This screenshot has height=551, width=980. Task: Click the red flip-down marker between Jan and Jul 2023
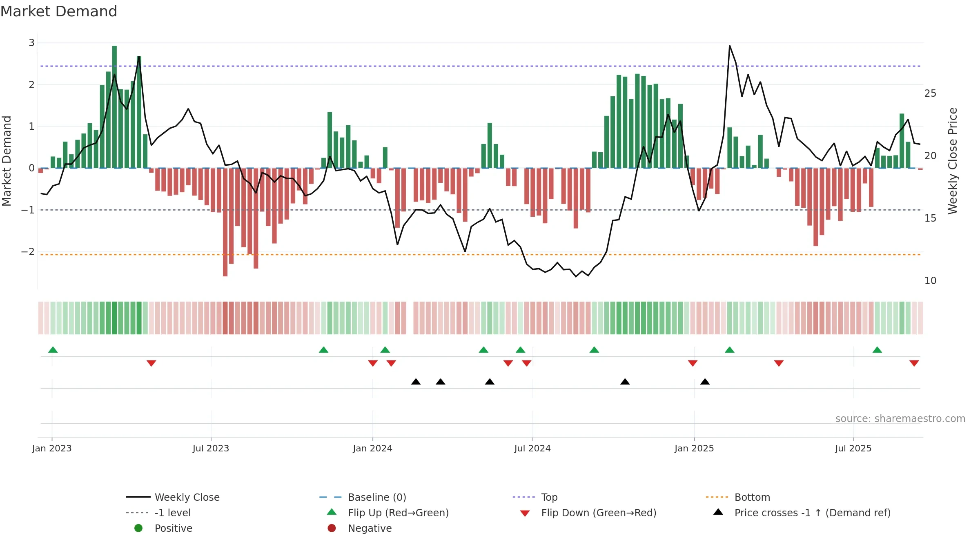[151, 363]
